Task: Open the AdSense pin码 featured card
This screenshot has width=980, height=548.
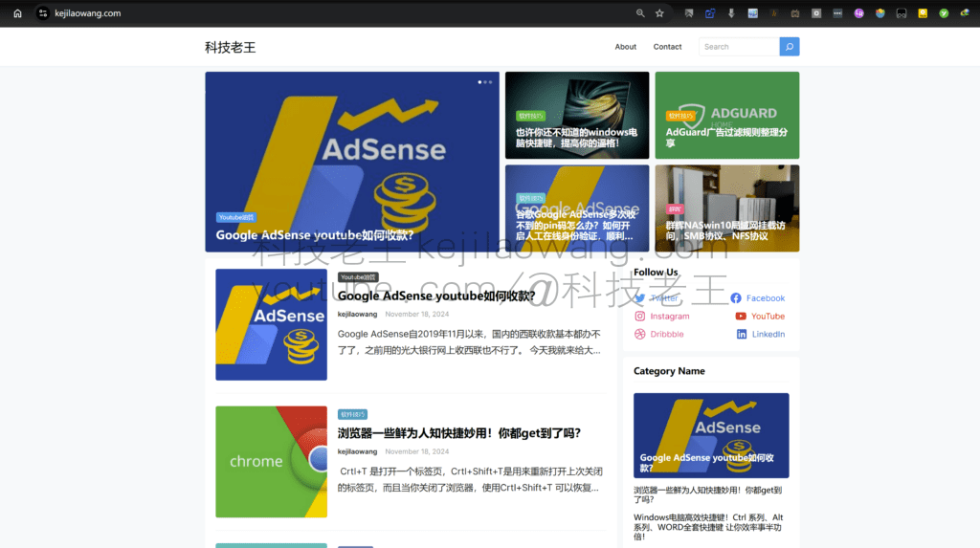Action: tap(577, 208)
